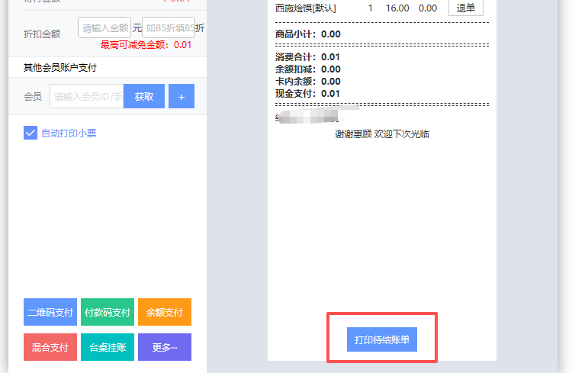Click the 余额扣减: 0.00 line
The height and width of the screenshot is (373, 588).
point(308,69)
